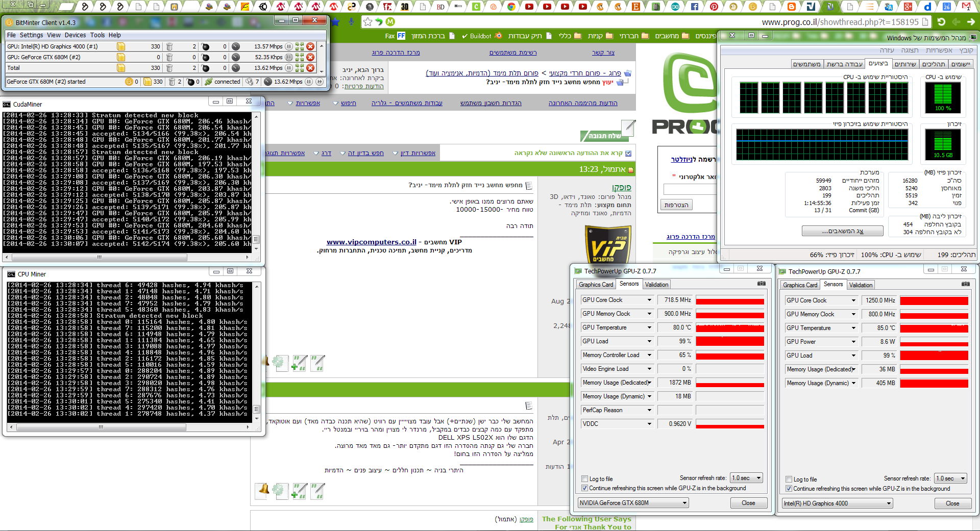
Task: Click green arrows icon on Intel HD Graphics row
Action: pyautogui.click(x=300, y=46)
